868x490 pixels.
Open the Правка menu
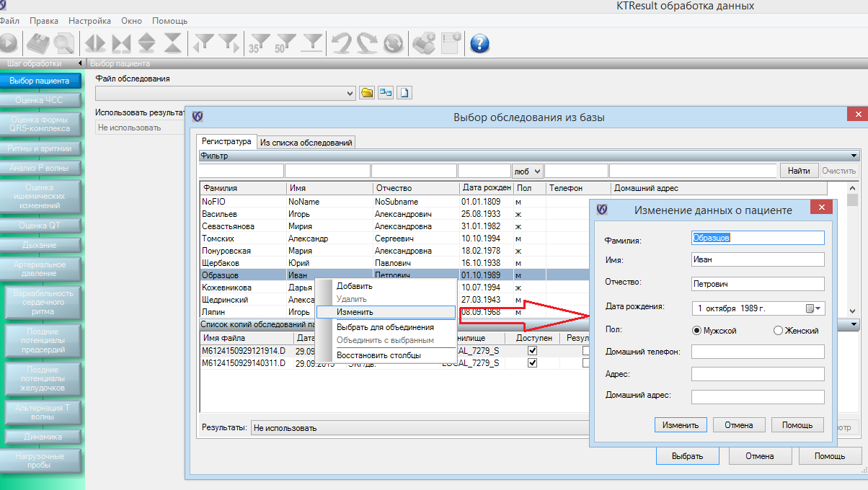click(x=44, y=21)
